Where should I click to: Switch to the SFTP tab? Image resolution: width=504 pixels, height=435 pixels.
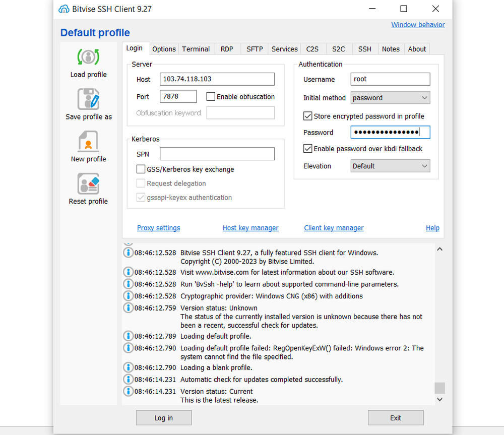[x=255, y=48]
